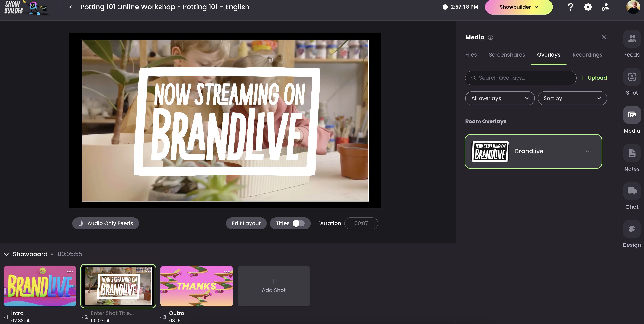Click the clock icon by the time
The width and height of the screenshot is (644, 324).
pyautogui.click(x=445, y=7)
